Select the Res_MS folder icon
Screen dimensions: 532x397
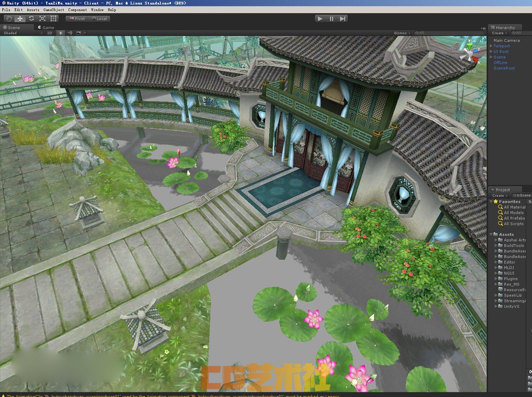pyautogui.click(x=500, y=284)
